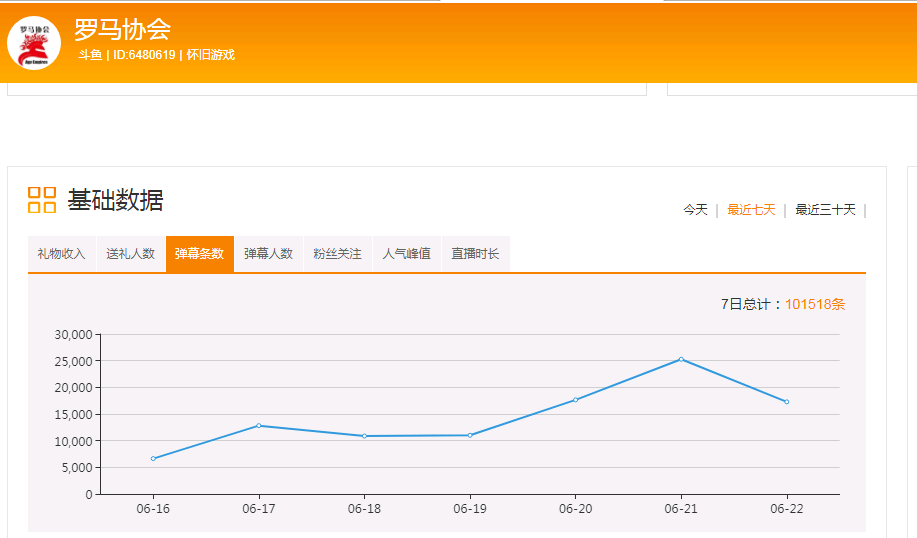Viewport: 917px width, 538px height.
Task: Switch to the 弹幕人数 tab
Action: [269, 254]
